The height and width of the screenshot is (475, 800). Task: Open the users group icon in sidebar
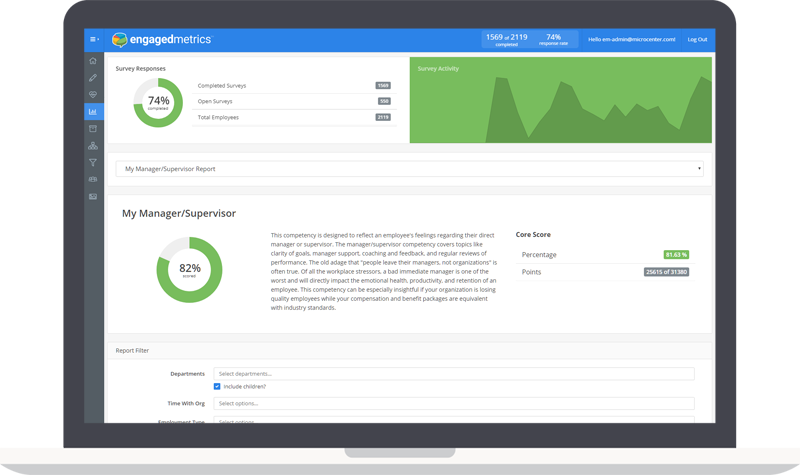coord(94,179)
